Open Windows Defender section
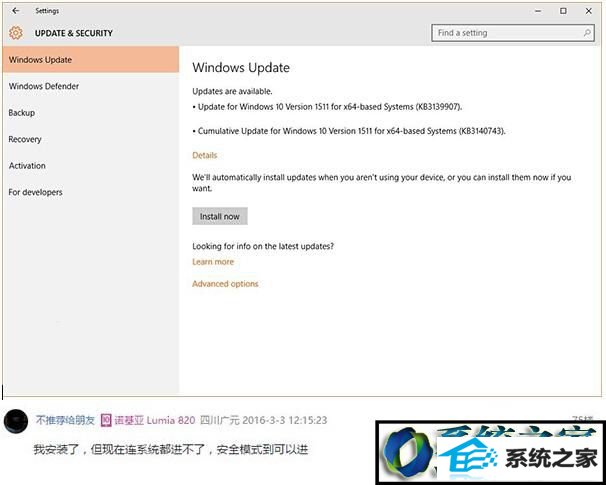Screen dimensions: 606x485 click(x=91, y=86)
